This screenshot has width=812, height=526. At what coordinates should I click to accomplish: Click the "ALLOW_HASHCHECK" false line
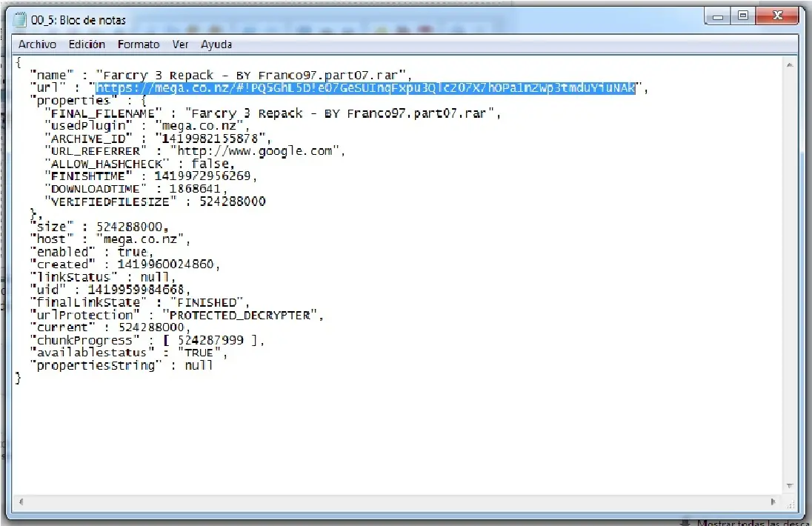tap(140, 164)
